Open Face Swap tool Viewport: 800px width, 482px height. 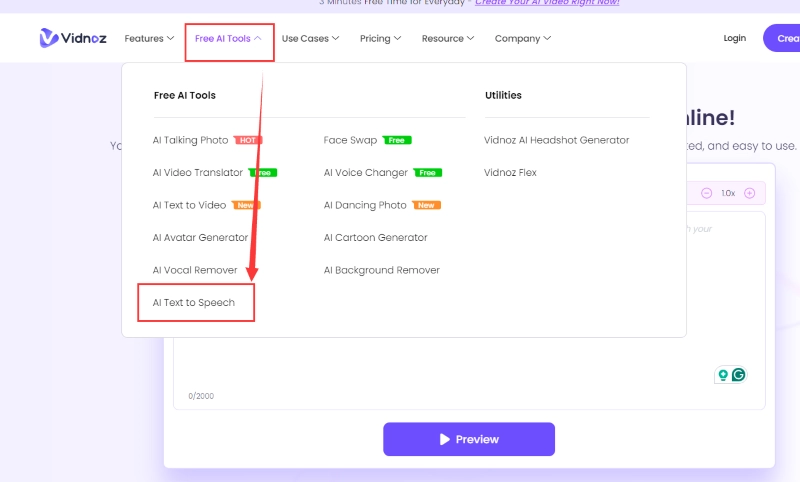(351, 140)
